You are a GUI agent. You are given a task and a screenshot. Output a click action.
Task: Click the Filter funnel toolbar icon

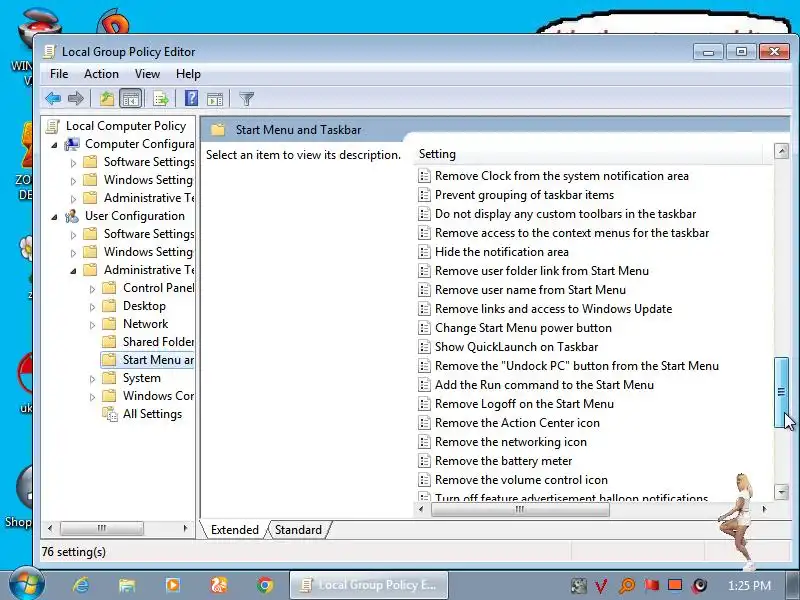[x=246, y=98]
